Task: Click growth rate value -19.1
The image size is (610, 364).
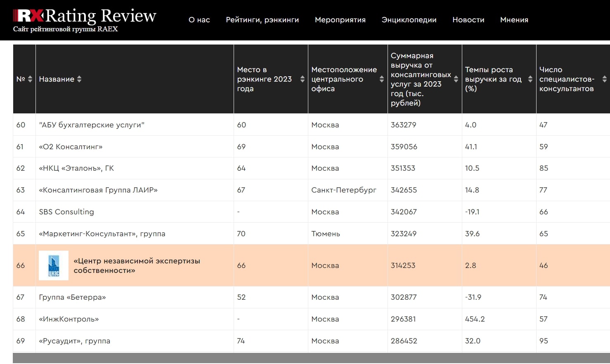Action: (473, 212)
